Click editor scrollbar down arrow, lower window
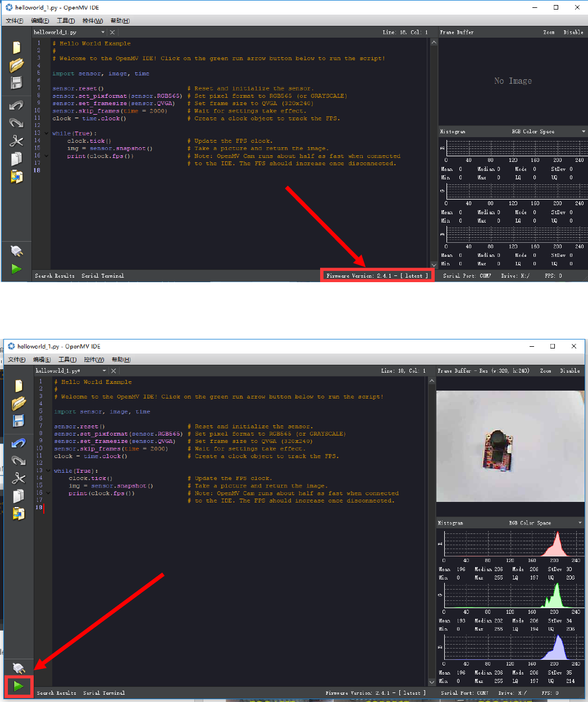 (x=432, y=682)
